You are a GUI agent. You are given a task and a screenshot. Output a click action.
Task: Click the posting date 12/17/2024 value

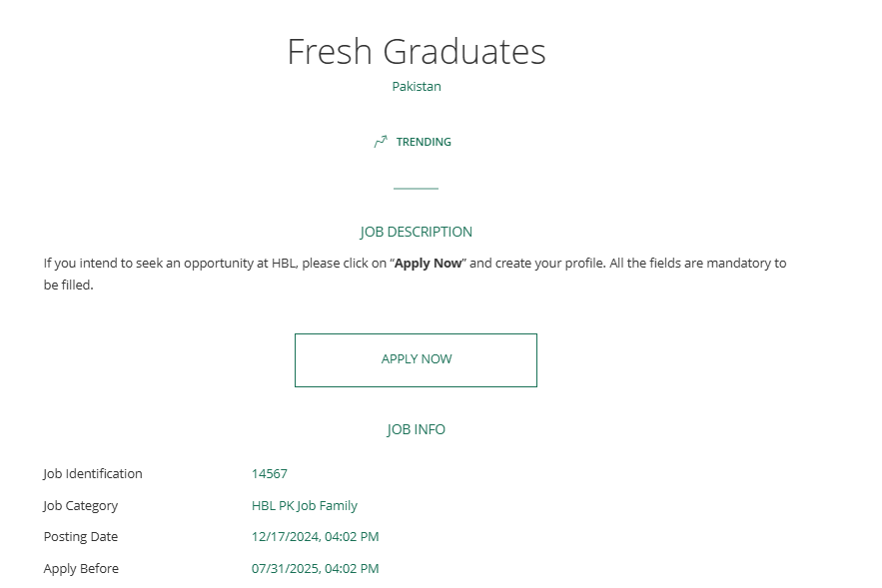click(x=315, y=537)
